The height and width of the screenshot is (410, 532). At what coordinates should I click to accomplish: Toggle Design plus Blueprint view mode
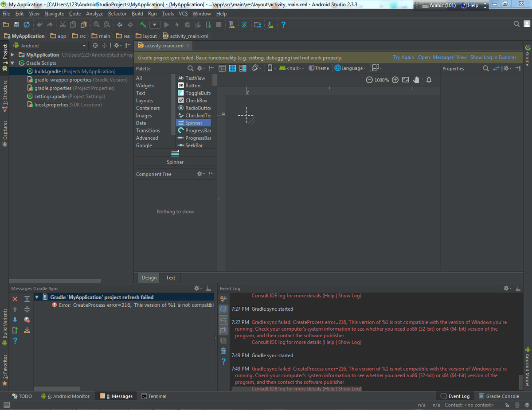pos(243,68)
